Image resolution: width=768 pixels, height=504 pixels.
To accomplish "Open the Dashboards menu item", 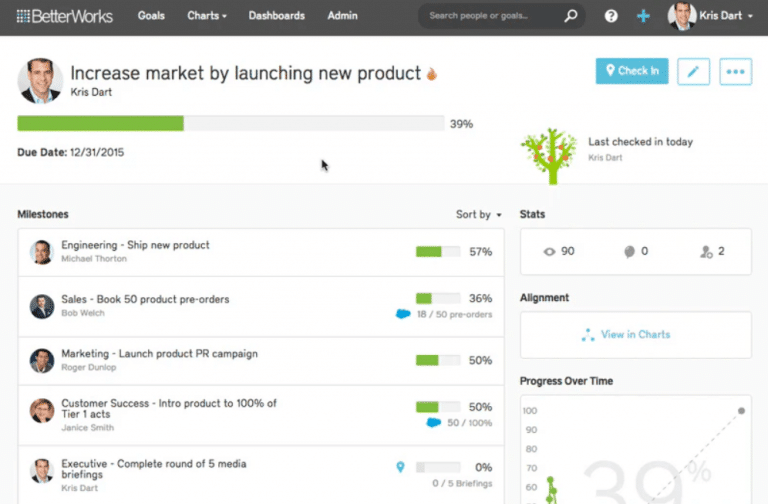I will click(x=277, y=16).
